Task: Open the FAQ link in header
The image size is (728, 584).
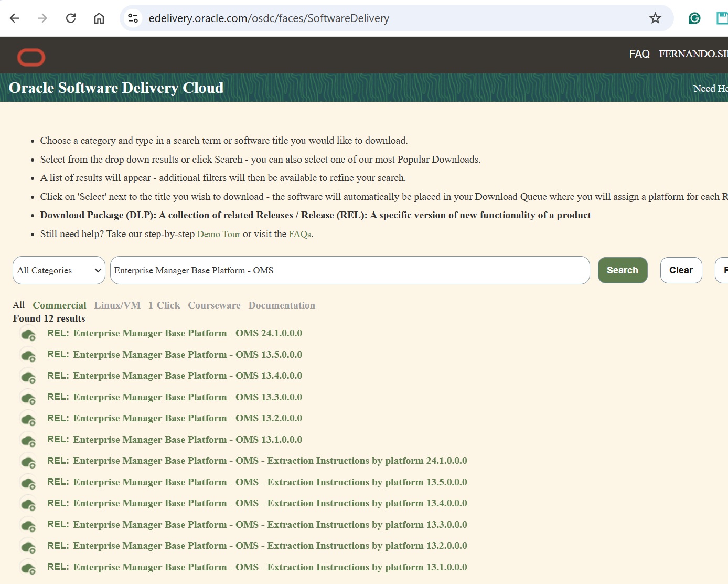Action: (639, 54)
